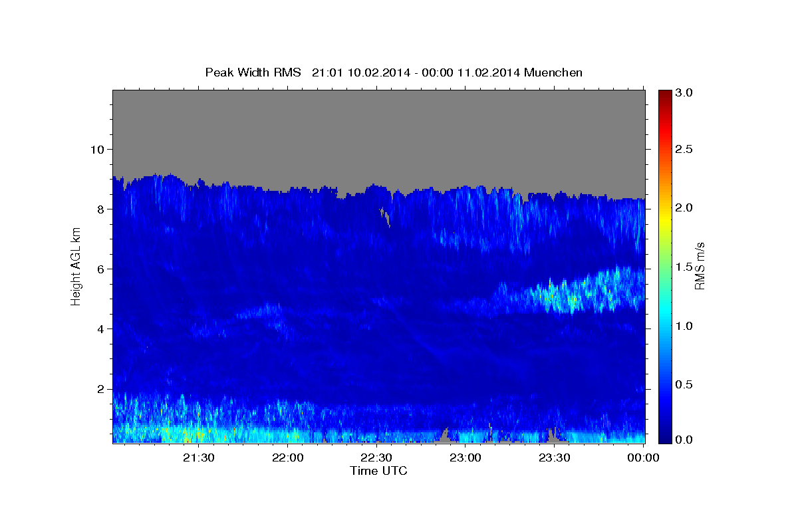This screenshot has width=798, height=532.
Task: Click the '23:00' time tick label
Action: click(465, 458)
